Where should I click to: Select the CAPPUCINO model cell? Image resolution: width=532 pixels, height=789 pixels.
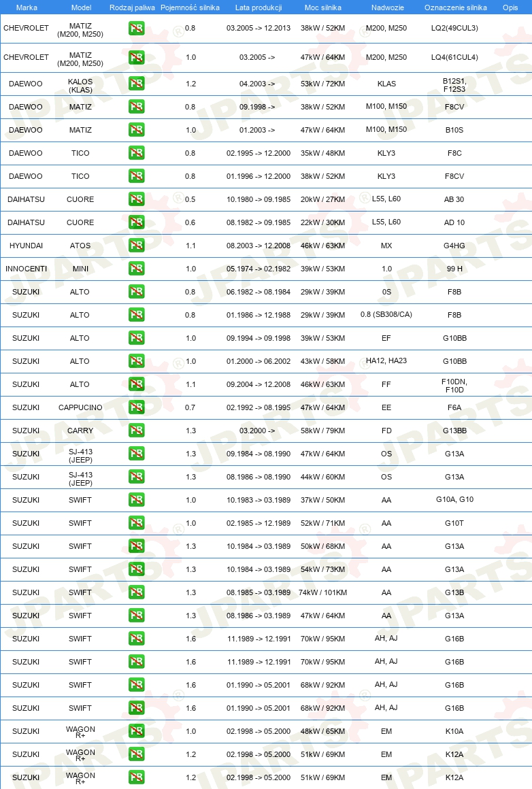(80, 407)
